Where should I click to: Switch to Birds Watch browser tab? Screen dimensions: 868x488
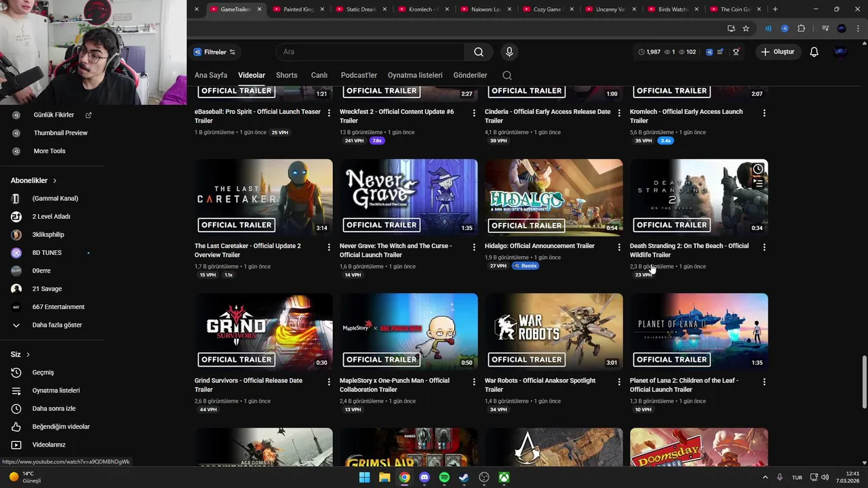coord(673,9)
